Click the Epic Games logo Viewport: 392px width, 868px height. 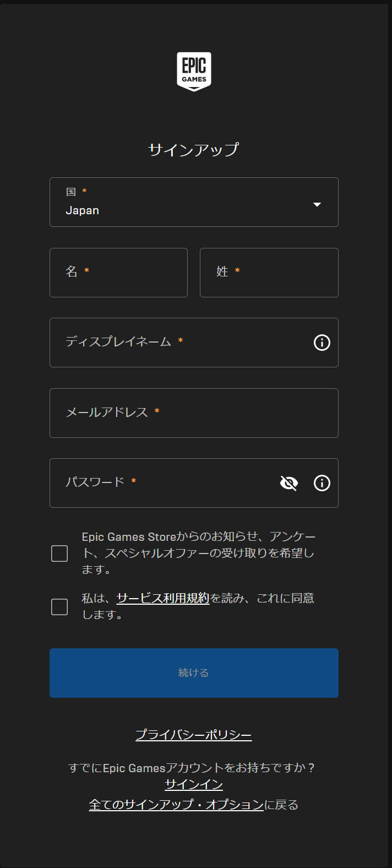(x=194, y=72)
